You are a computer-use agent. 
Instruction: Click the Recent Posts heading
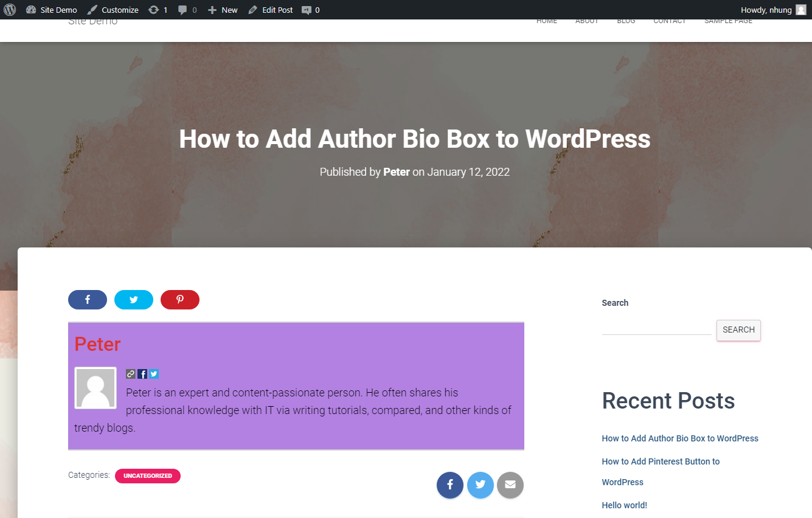[x=668, y=401]
